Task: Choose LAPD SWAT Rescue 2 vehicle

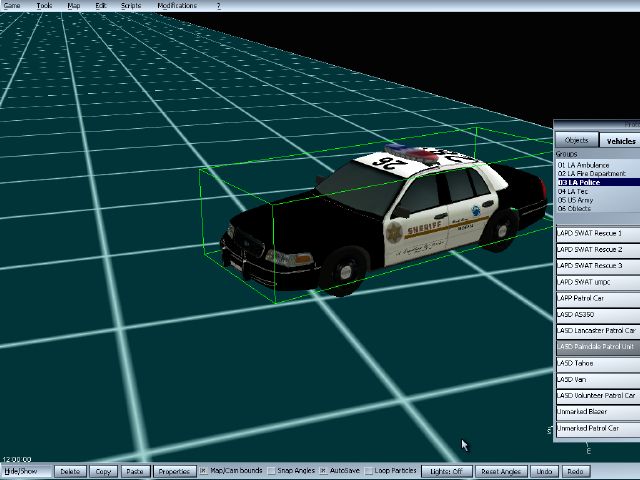Action: 598,250
